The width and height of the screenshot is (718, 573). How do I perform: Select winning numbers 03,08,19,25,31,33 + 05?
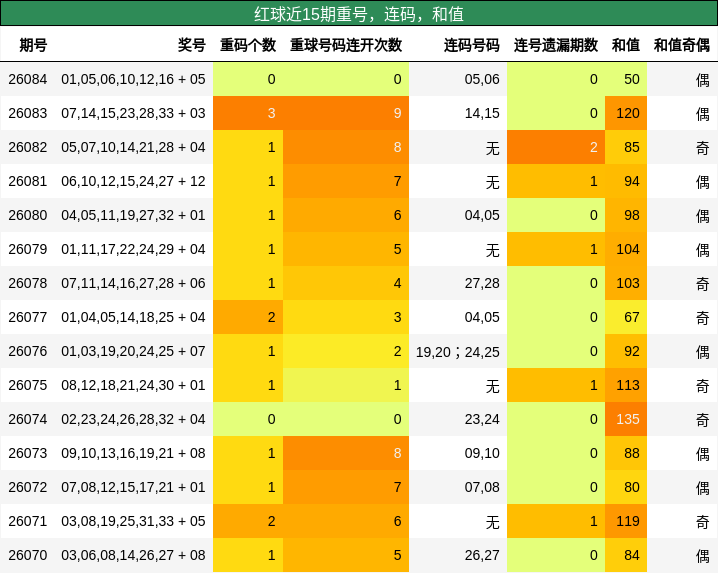click(133, 521)
